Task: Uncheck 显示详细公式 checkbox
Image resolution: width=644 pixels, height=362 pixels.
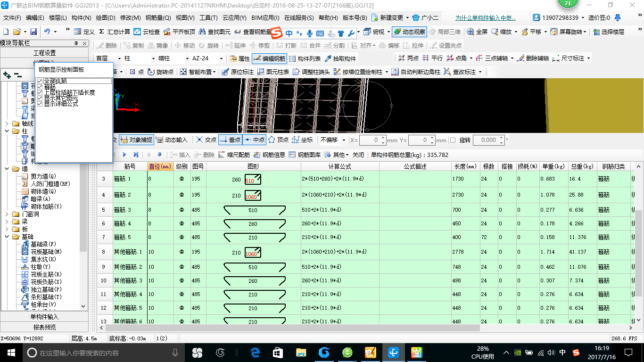Action: (x=40, y=104)
